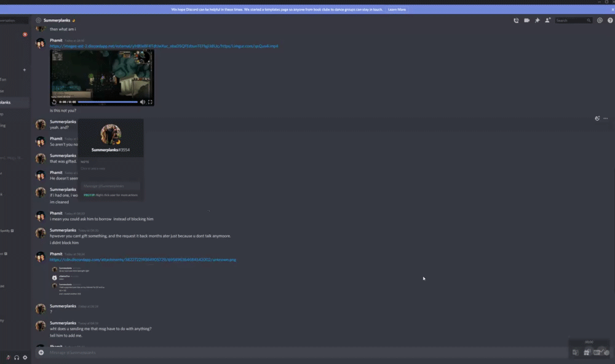Click Phamit's avatar on the video link message
The height and width of the screenshot is (364, 615).
click(x=41, y=43)
